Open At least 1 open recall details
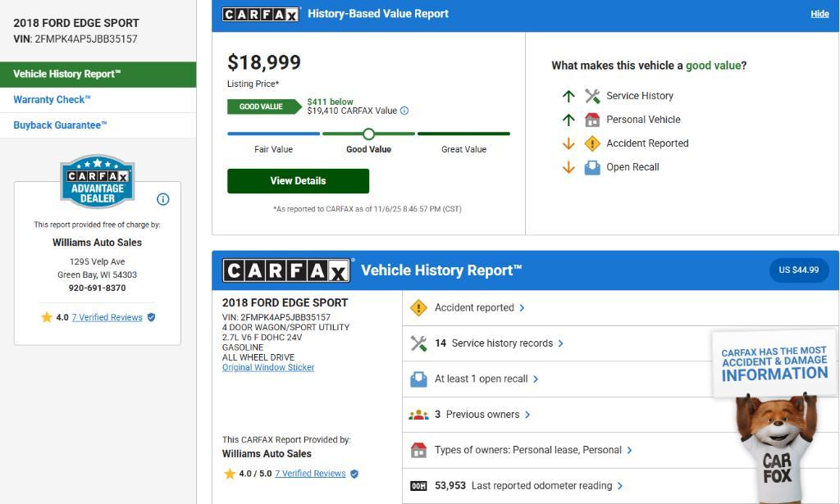Screen dimensions: 840x504 tap(486, 379)
